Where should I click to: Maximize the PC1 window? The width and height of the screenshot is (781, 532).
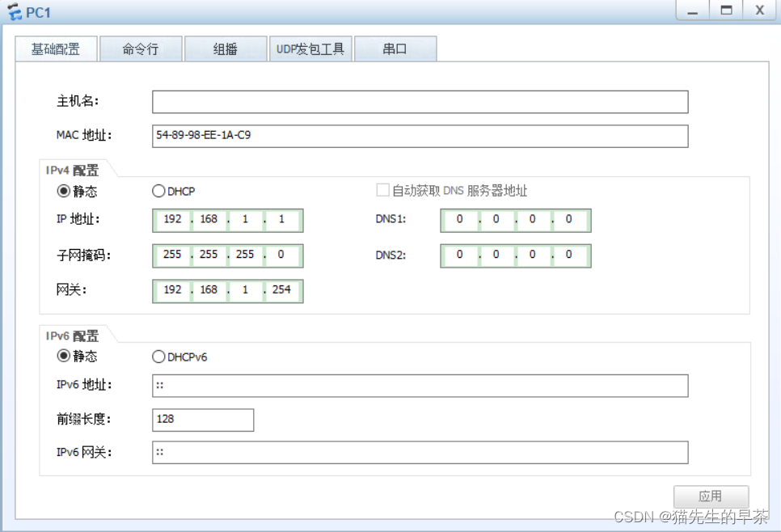click(726, 10)
